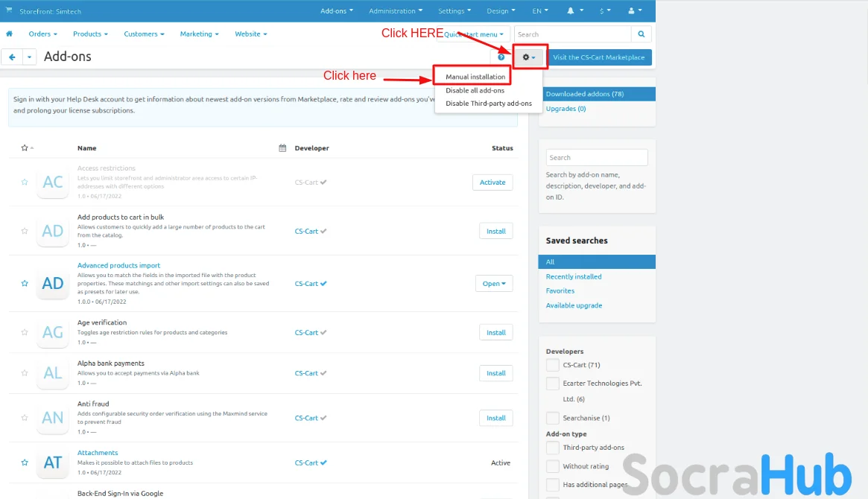Install the Alpha bank payments add-on
The image size is (868, 499).
496,373
